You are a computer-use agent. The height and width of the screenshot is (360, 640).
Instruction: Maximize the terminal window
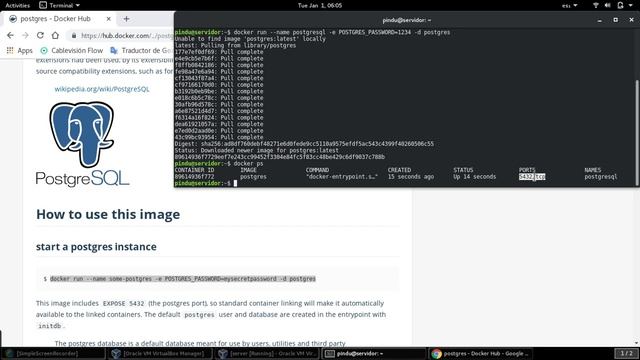pyautogui.click(x=616, y=20)
